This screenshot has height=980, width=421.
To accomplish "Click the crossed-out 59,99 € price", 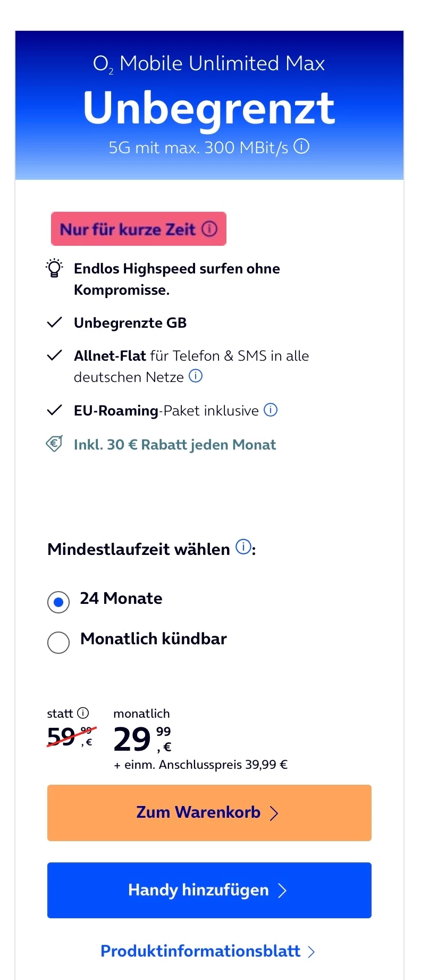I will coord(70,737).
